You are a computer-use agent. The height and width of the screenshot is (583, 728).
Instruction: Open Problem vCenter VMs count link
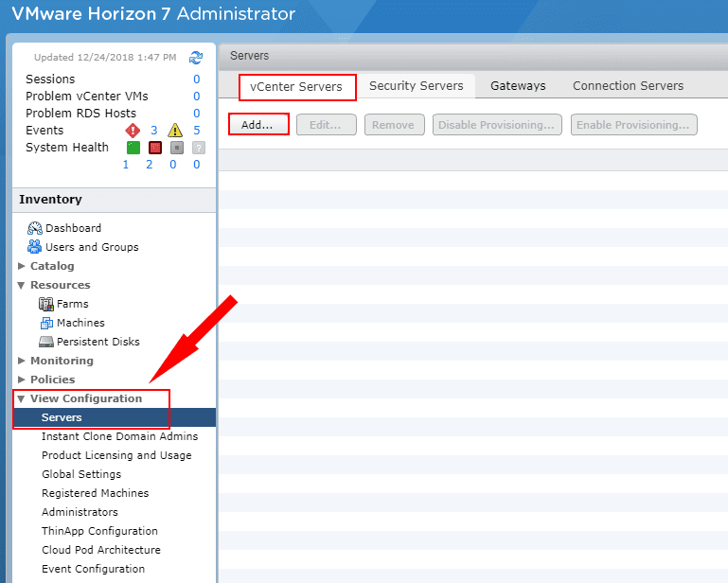tap(197, 97)
